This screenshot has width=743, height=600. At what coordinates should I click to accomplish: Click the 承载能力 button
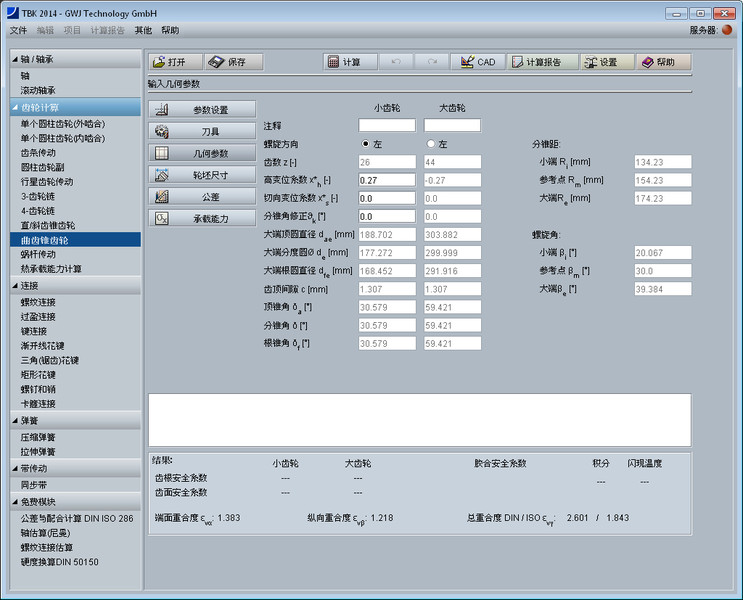[202, 218]
